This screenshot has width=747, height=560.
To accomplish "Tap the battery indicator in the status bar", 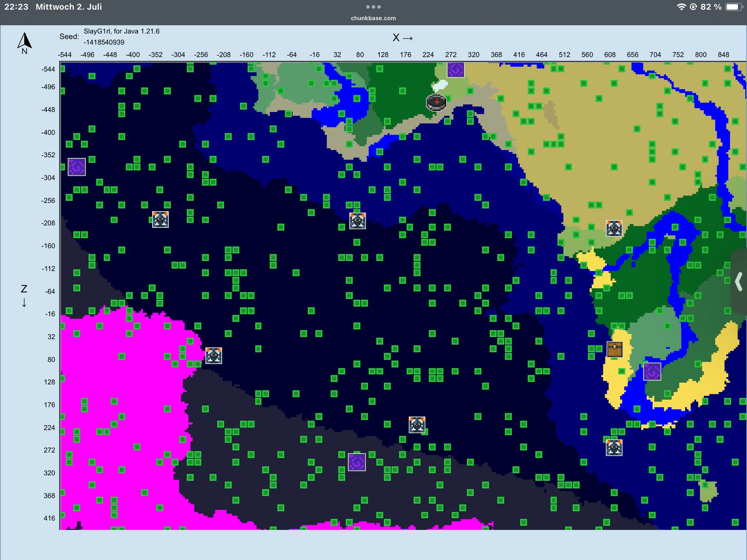I will [x=734, y=7].
